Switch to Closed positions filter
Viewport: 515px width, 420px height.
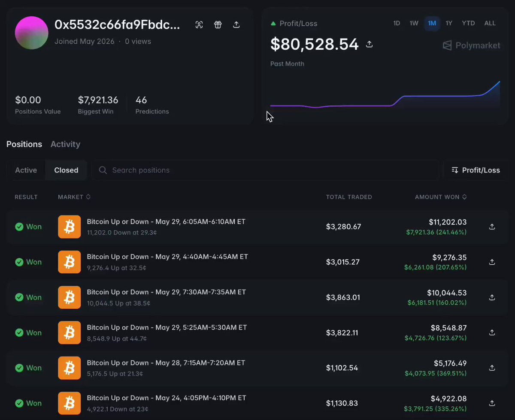coord(66,170)
